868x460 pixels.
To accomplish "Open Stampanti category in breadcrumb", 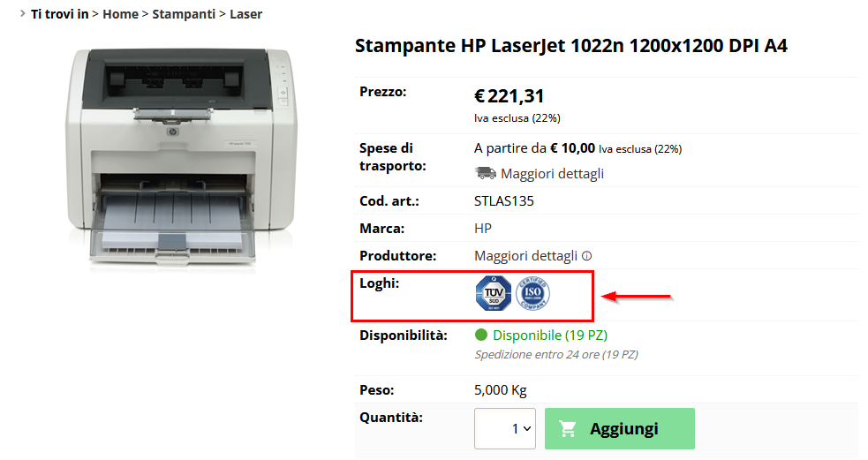I will [184, 14].
